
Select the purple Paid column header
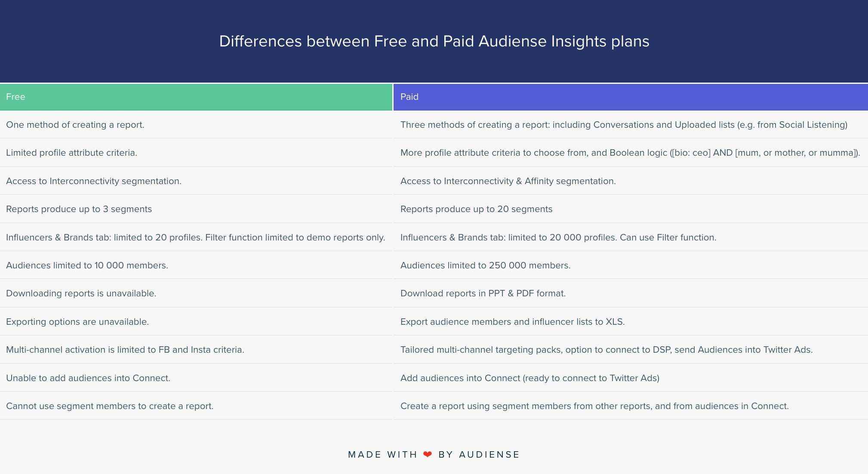pyautogui.click(x=631, y=97)
